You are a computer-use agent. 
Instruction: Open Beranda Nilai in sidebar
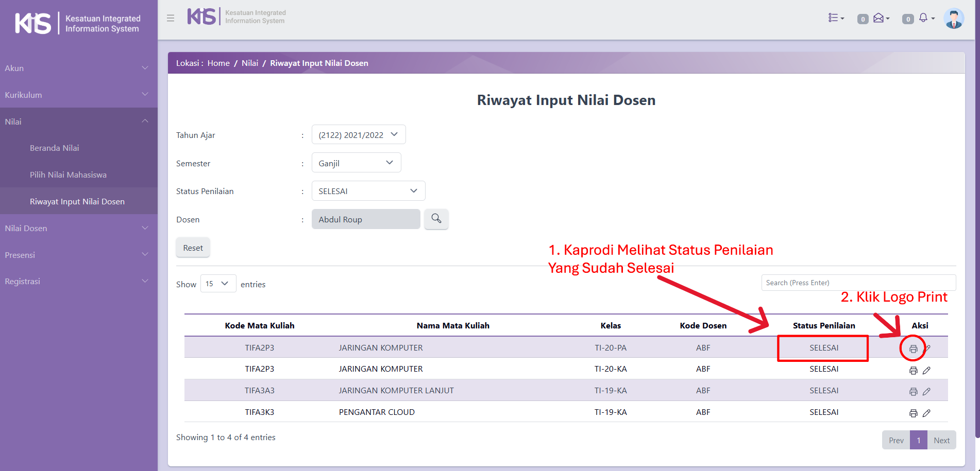[55, 148]
